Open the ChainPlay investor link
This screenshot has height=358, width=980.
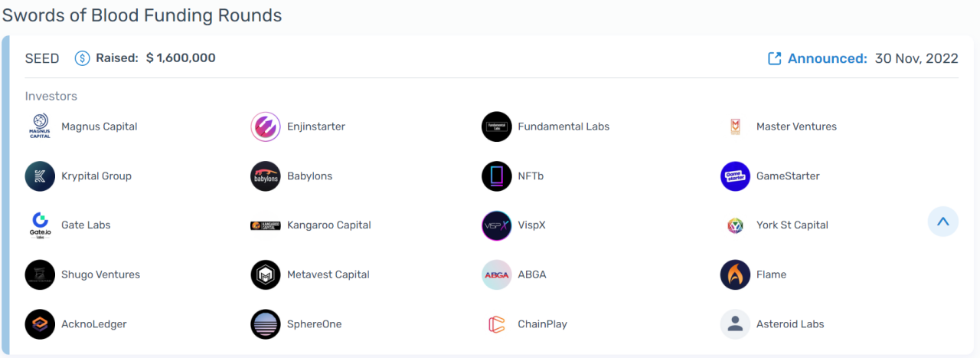[542, 324]
